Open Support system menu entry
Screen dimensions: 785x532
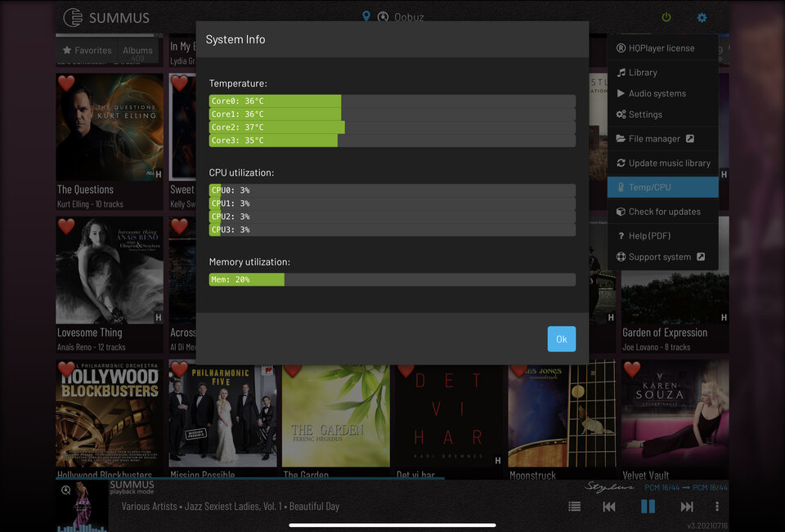pos(662,257)
